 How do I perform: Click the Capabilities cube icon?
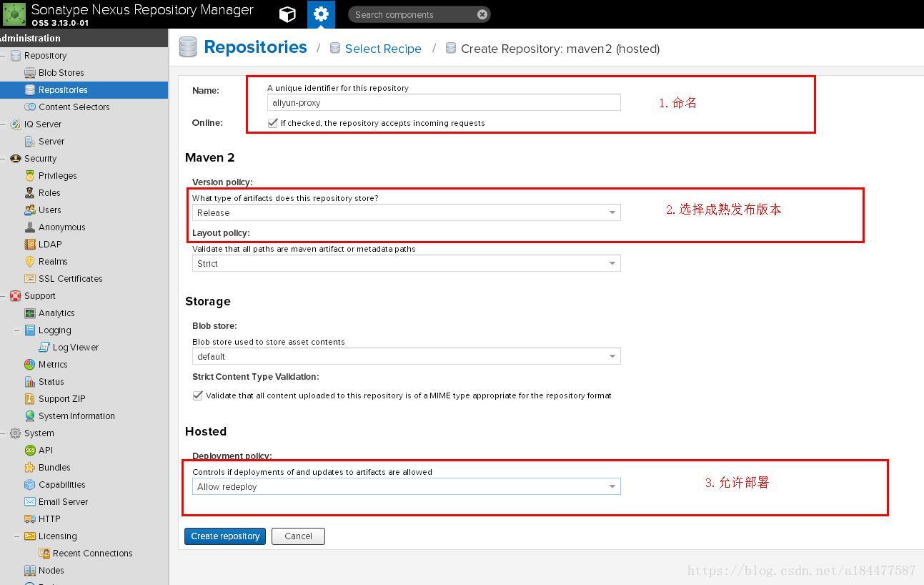point(30,485)
